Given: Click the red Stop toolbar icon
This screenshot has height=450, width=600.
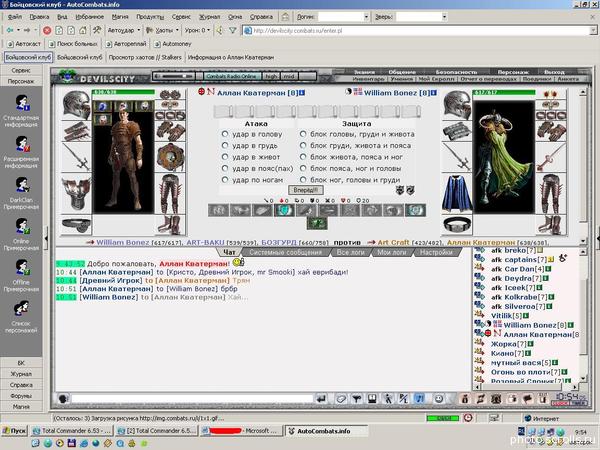Looking at the screenshot, I should click(x=47, y=30).
